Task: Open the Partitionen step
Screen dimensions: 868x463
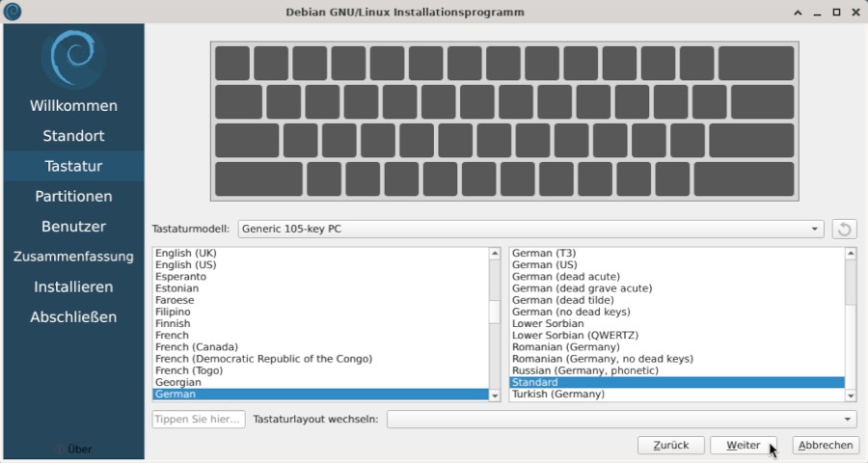Action: pos(73,196)
